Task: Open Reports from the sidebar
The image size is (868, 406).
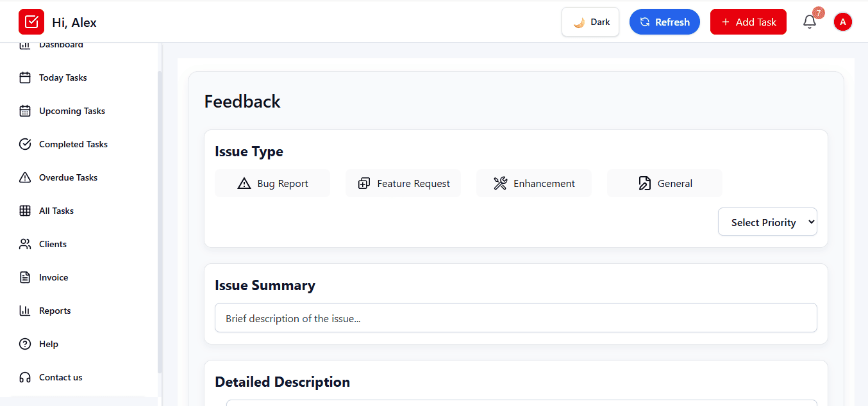Action: 54,311
